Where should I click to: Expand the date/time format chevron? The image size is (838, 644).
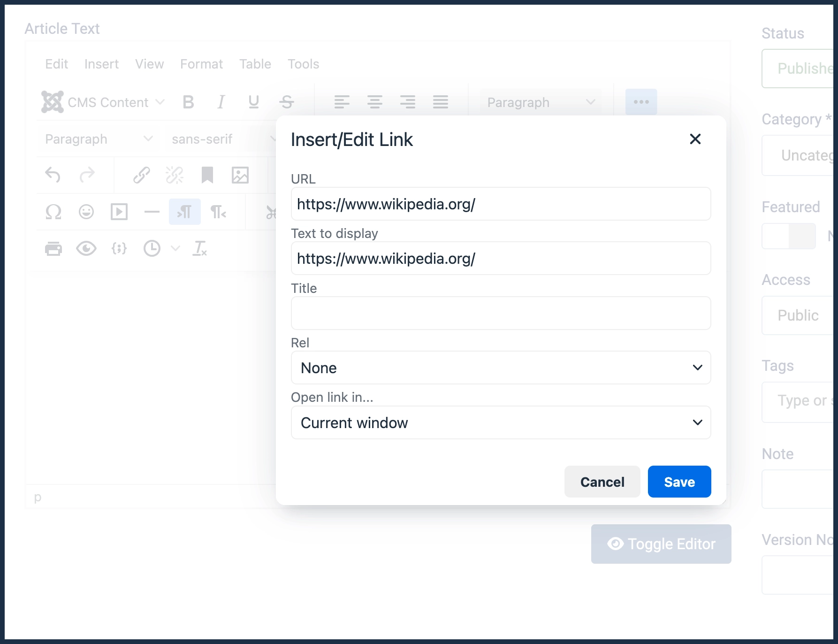175,248
